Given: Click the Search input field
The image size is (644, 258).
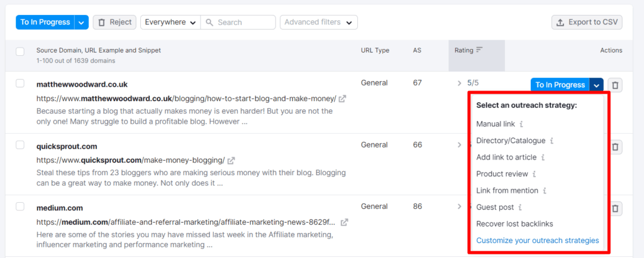Looking at the screenshot, I should (x=238, y=22).
